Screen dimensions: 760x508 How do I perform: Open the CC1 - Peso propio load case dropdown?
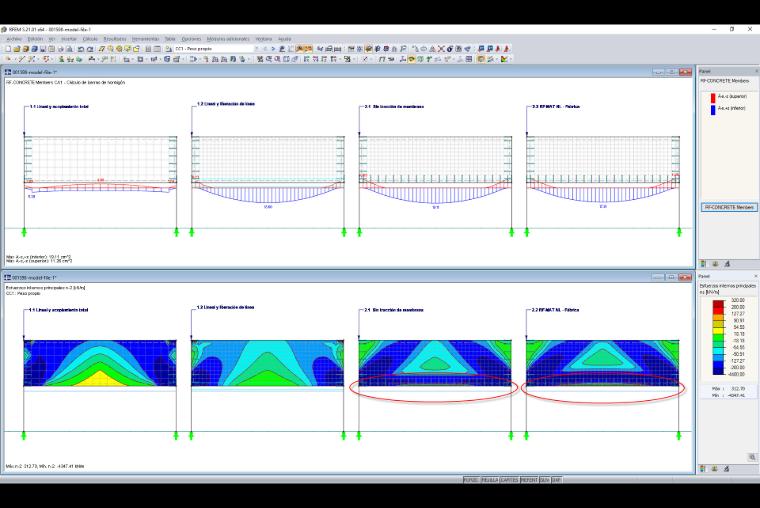click(x=217, y=49)
